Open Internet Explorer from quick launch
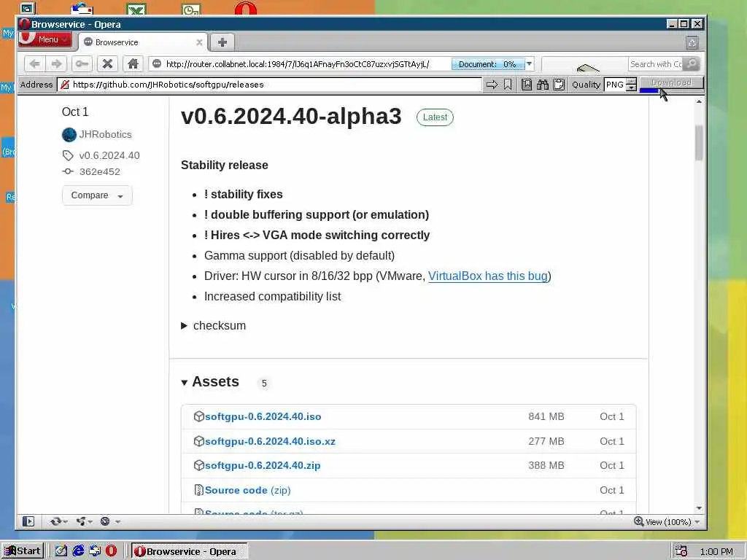 [x=78, y=551]
